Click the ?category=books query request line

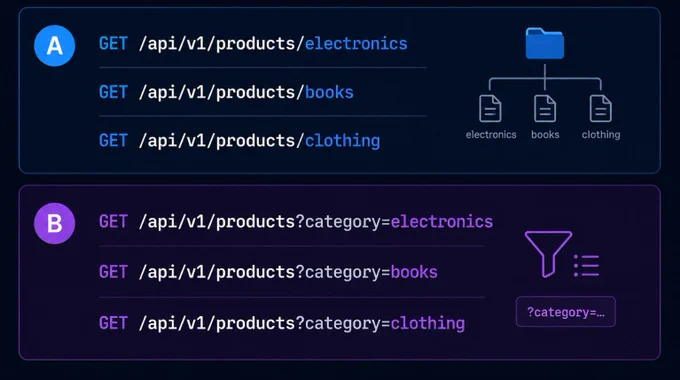(268, 272)
